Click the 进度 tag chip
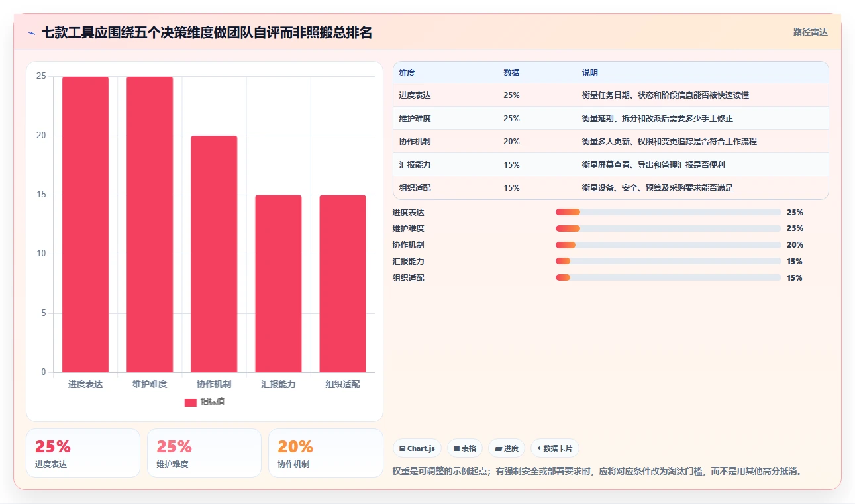855x504 pixels. click(507, 448)
